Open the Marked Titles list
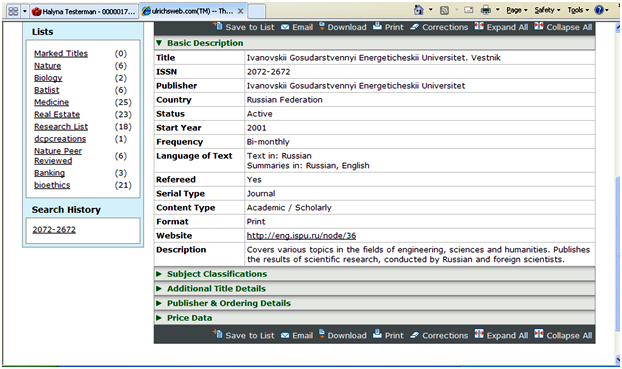Image resolution: width=622 pixels, height=369 pixels. pyautogui.click(x=61, y=53)
